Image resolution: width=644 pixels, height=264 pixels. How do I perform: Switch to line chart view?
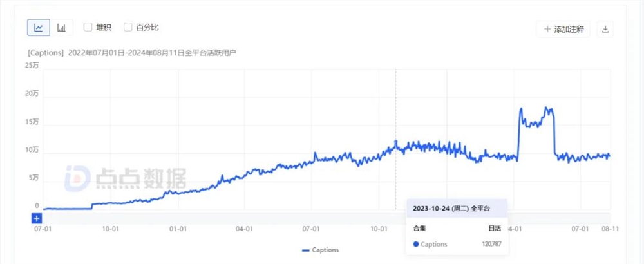[39, 28]
